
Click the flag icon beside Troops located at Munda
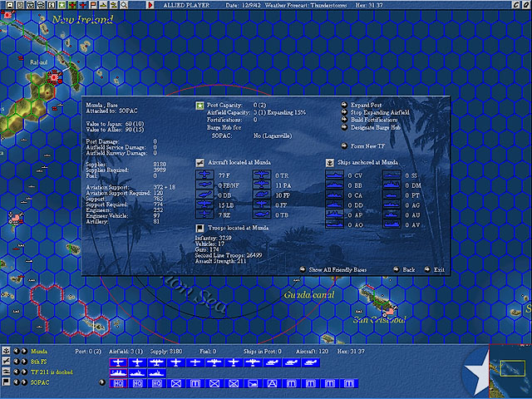[x=199, y=228]
